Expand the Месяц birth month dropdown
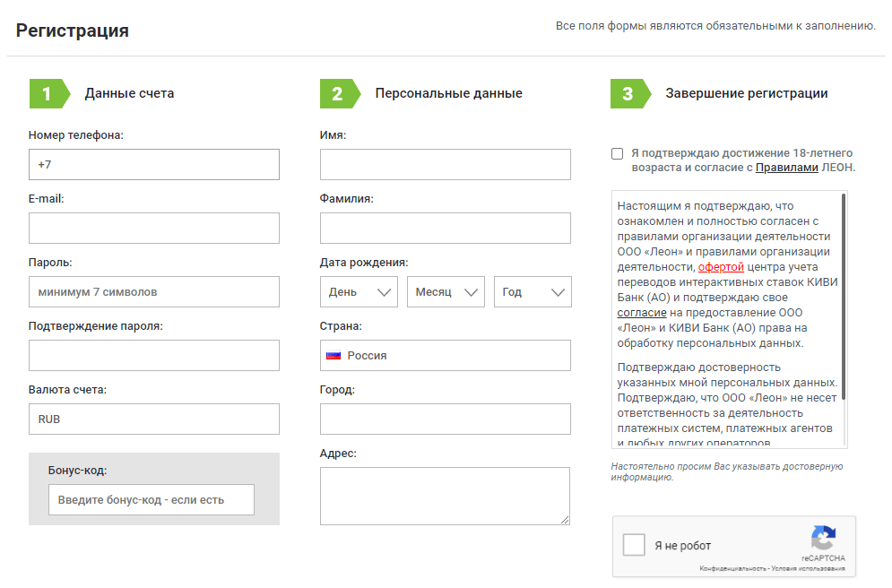 point(446,292)
